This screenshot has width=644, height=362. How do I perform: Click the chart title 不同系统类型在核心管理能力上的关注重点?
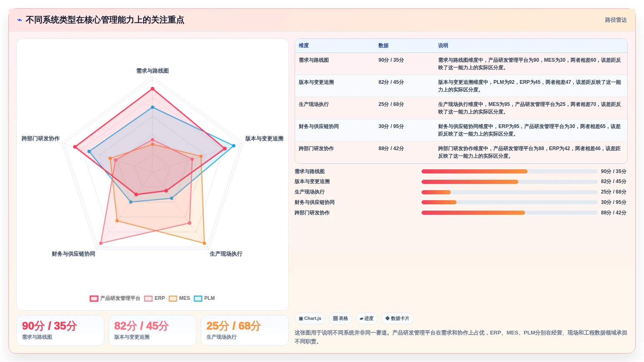(x=105, y=20)
